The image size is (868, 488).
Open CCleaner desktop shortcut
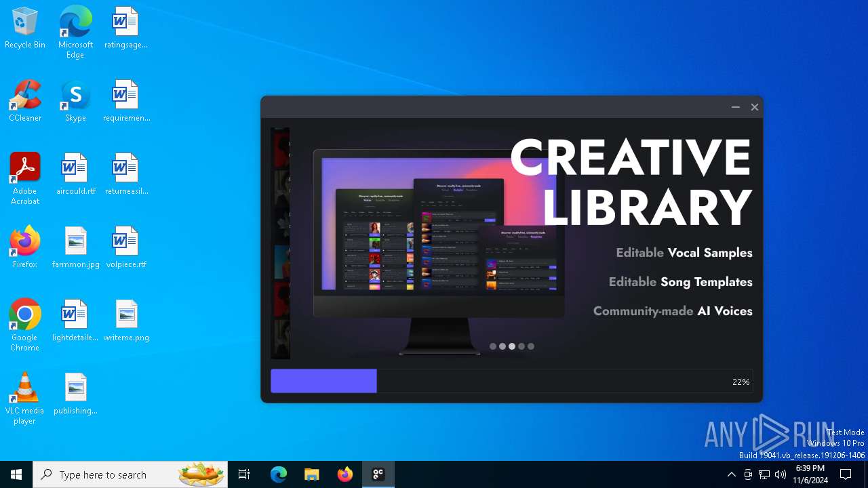(25, 102)
